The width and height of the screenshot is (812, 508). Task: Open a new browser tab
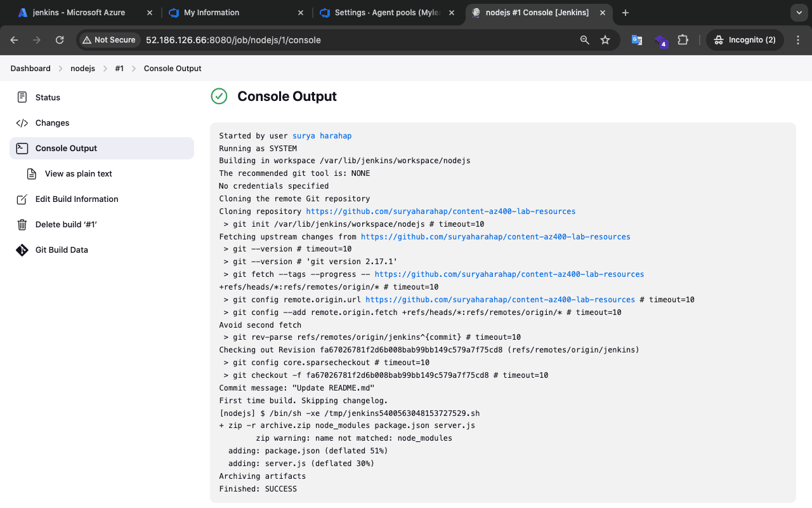(x=625, y=13)
